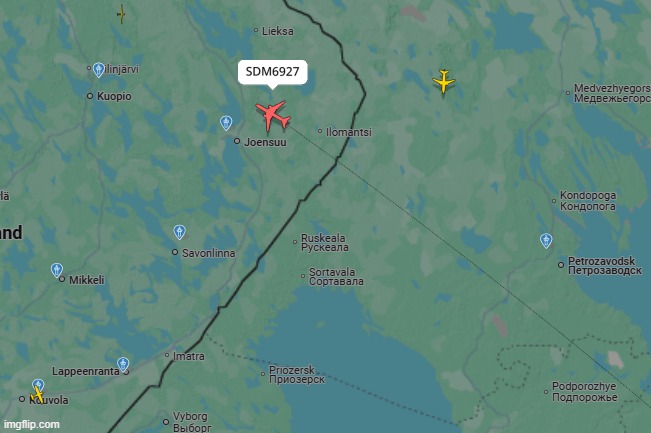The width and height of the screenshot is (651, 433).
Task: Select the small yellow aircraft north of Siilinjärvi
Action: 121,14
